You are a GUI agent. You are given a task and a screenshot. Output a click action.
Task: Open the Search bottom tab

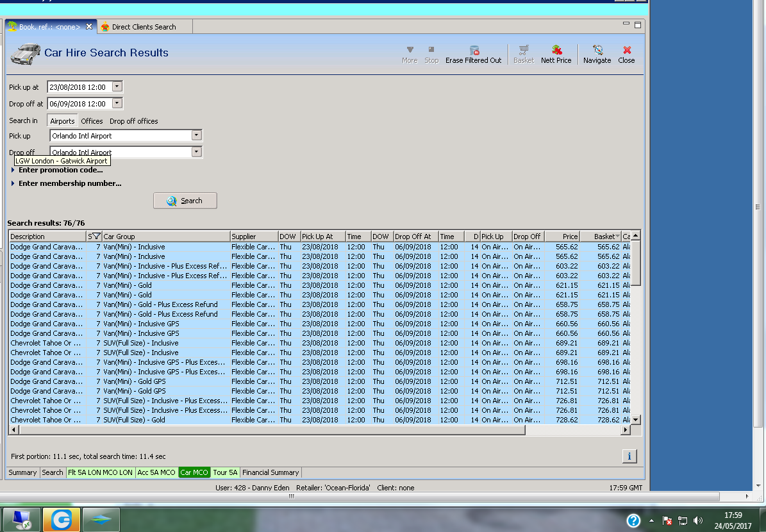53,472
